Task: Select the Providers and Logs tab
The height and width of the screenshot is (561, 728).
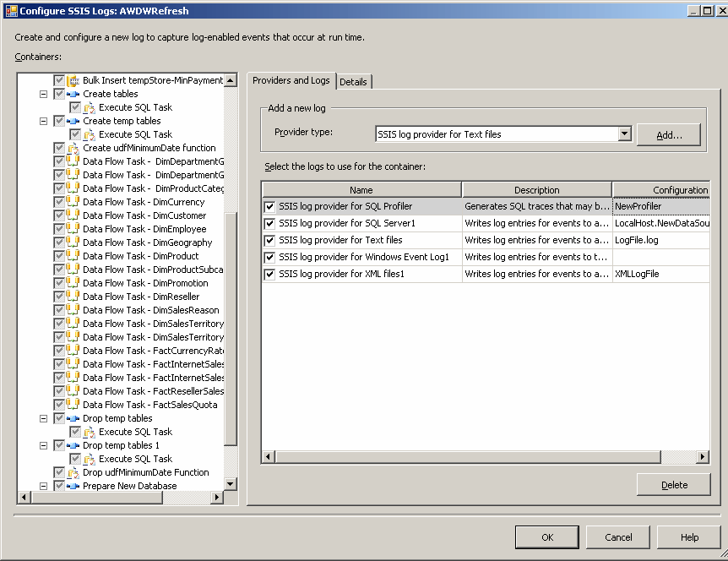Action: [x=291, y=80]
